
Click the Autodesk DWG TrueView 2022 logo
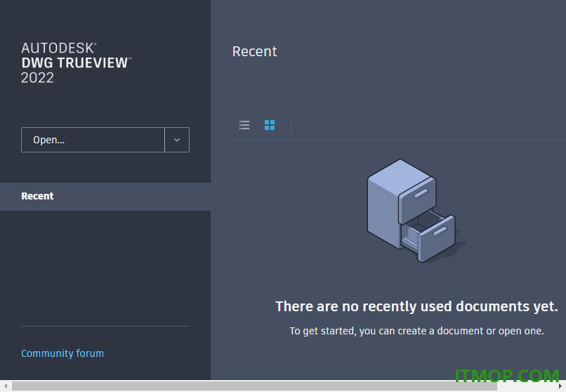pyautogui.click(x=76, y=63)
